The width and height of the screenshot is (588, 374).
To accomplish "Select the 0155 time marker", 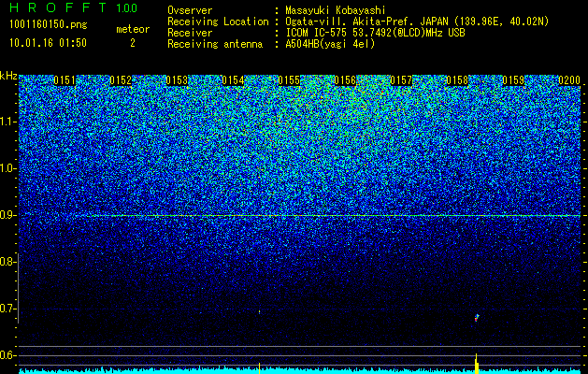I will (289, 80).
